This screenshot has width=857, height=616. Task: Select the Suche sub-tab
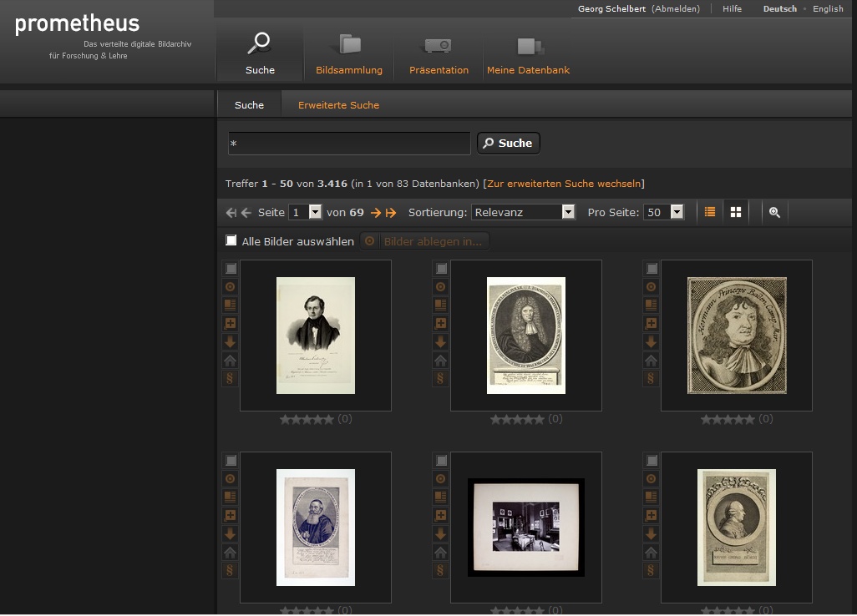249,105
